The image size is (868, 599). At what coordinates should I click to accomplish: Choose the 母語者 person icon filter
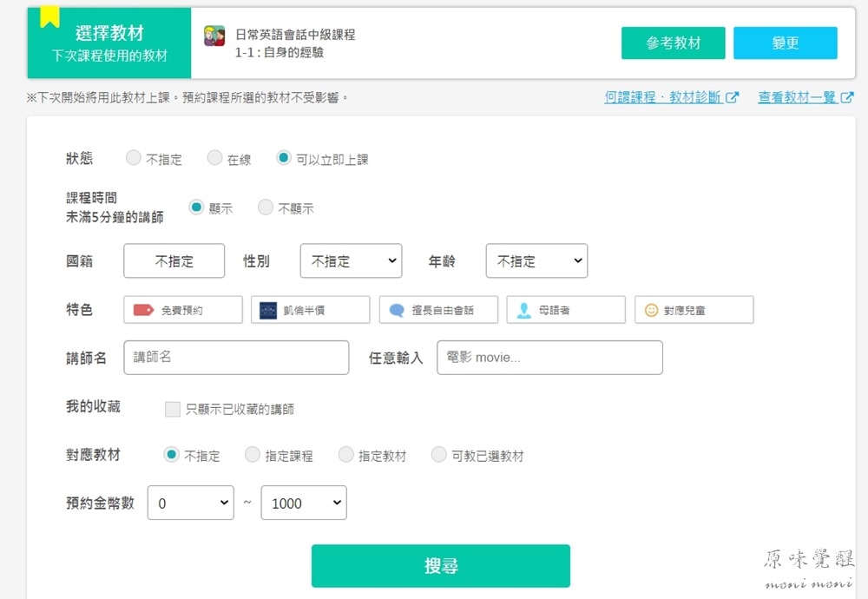point(523,310)
